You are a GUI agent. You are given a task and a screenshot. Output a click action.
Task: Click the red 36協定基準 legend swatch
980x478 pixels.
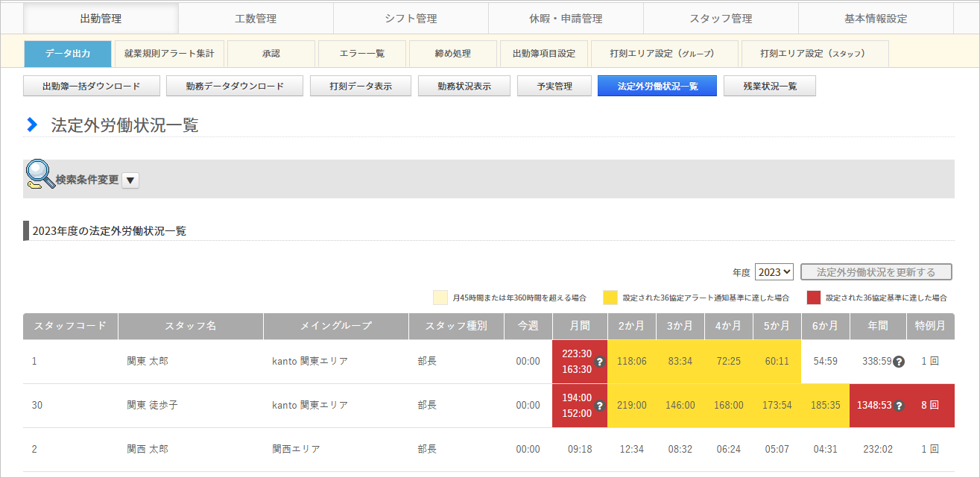click(x=814, y=298)
